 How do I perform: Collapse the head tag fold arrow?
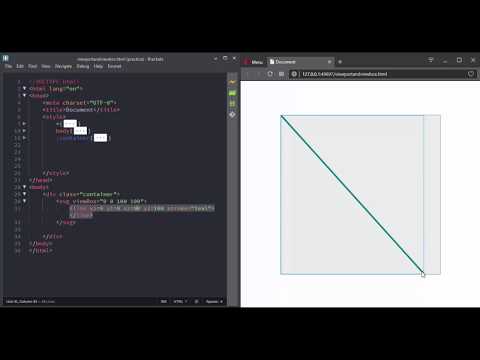[x=24, y=95]
